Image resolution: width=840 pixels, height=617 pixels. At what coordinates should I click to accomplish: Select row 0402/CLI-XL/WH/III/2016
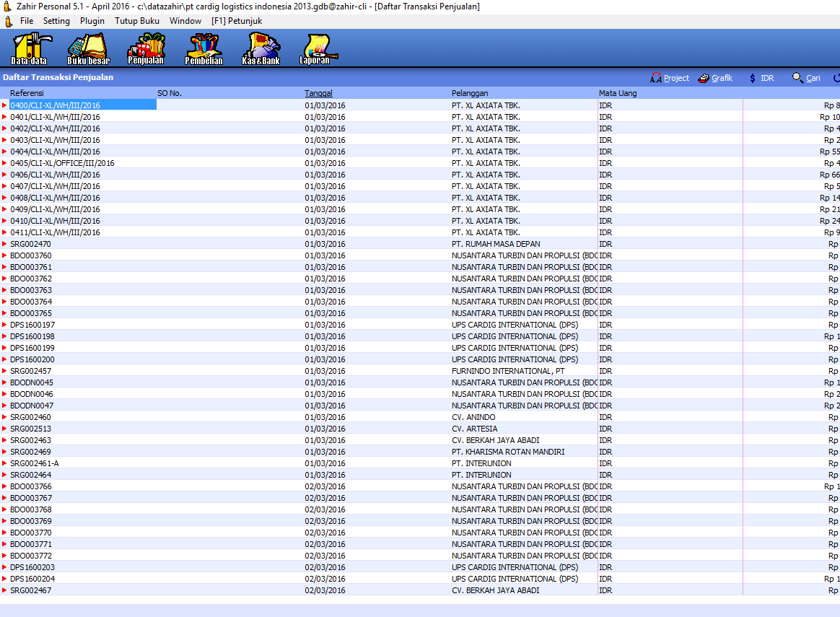click(420, 128)
